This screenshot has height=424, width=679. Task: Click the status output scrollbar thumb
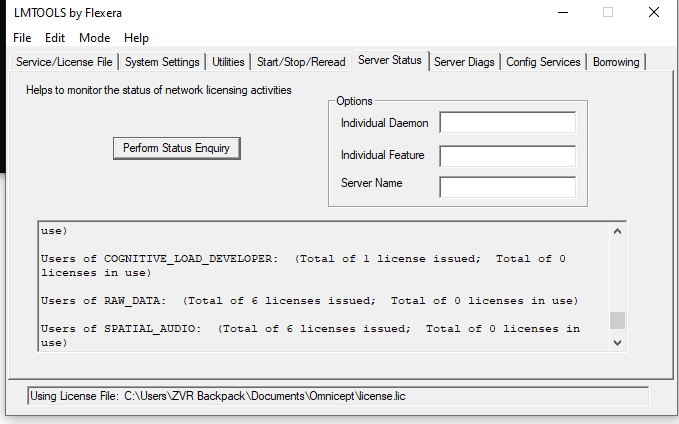coord(617,320)
